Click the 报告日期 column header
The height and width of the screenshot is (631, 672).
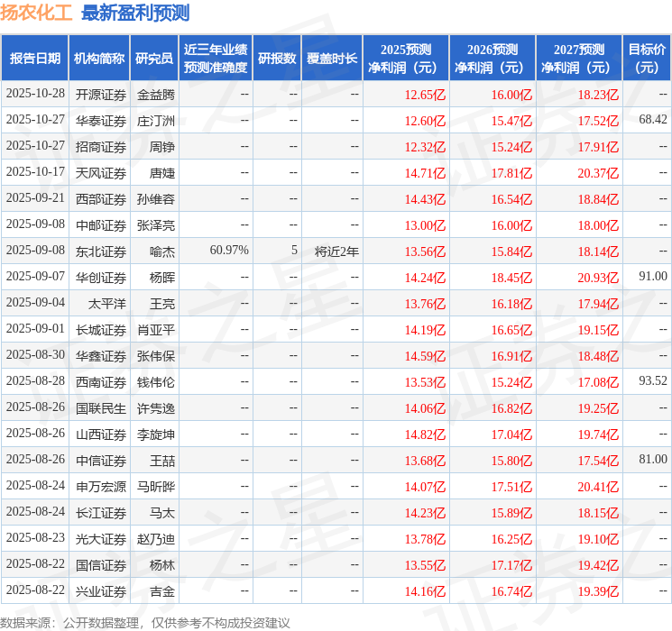tap(34, 58)
